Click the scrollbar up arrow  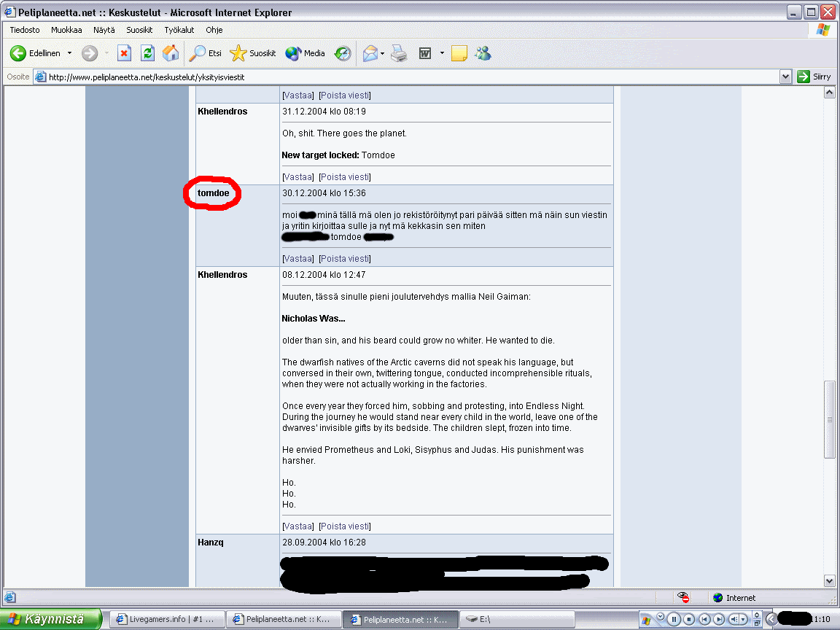coord(829,93)
